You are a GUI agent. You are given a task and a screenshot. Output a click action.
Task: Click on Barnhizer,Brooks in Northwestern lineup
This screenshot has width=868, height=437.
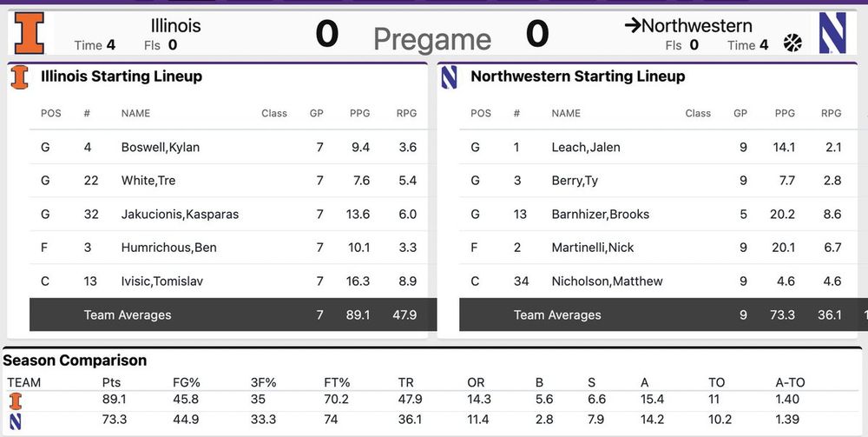pos(600,214)
